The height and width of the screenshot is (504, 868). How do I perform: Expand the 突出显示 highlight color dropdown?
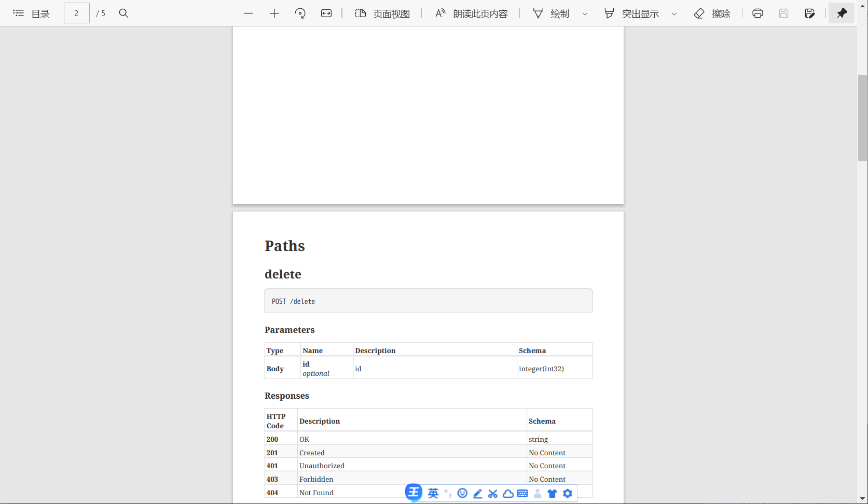(674, 14)
